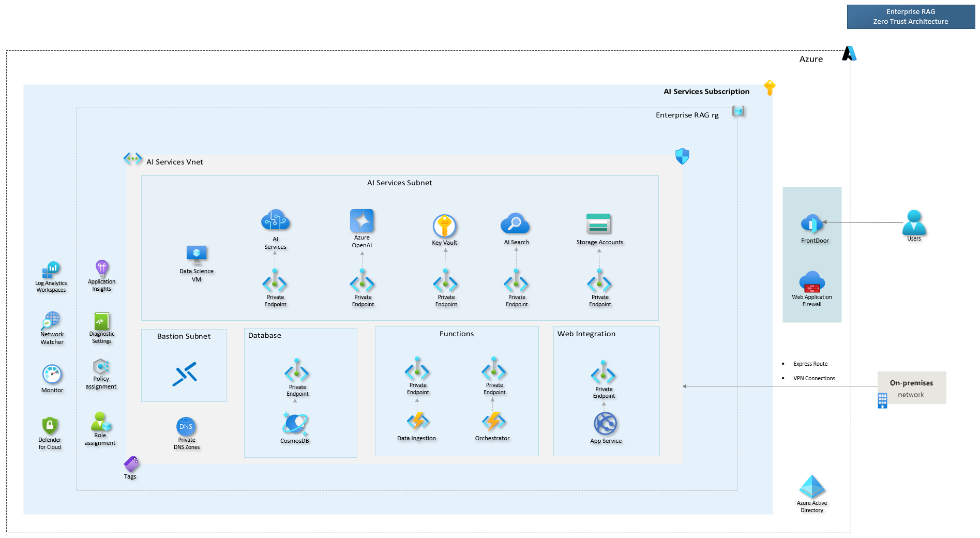Viewport: 980px width, 538px height.
Task: Select the Bastion icon in Bastion Subnet
Action: pos(185,374)
